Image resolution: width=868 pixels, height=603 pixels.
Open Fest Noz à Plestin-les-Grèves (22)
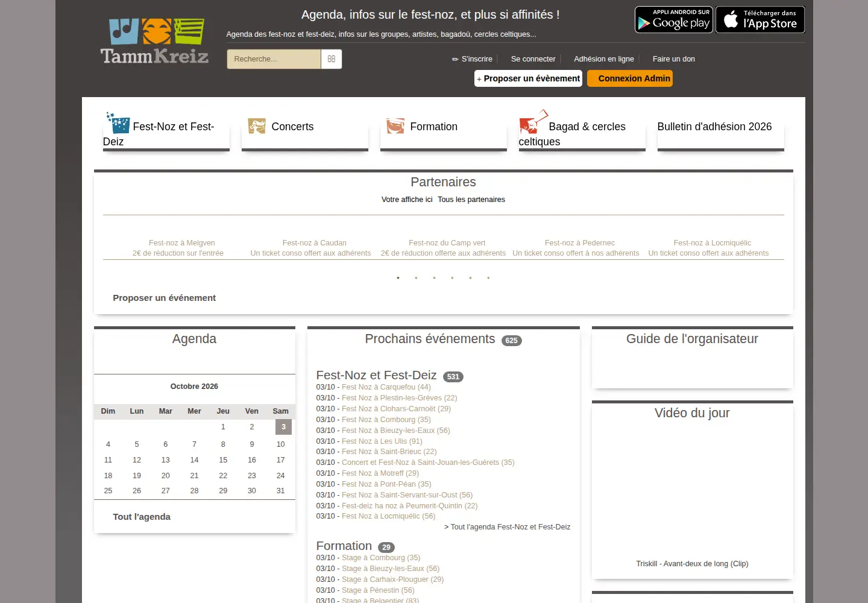(400, 398)
